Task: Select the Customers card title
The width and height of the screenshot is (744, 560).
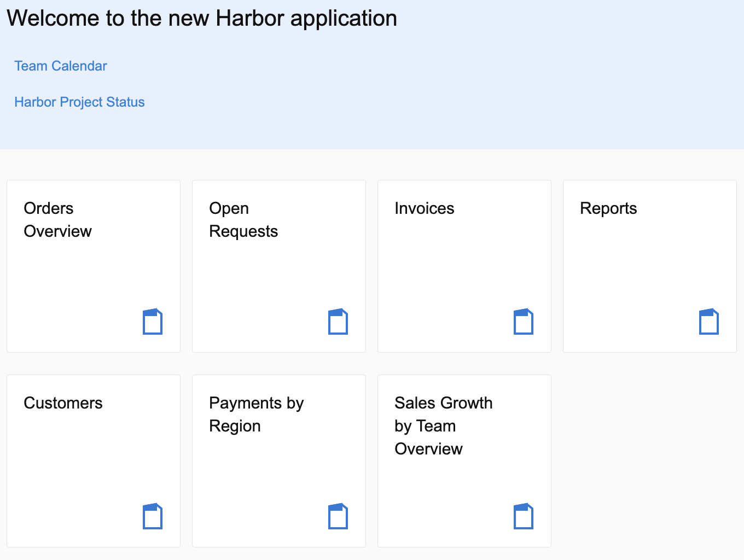Action: [x=63, y=403]
